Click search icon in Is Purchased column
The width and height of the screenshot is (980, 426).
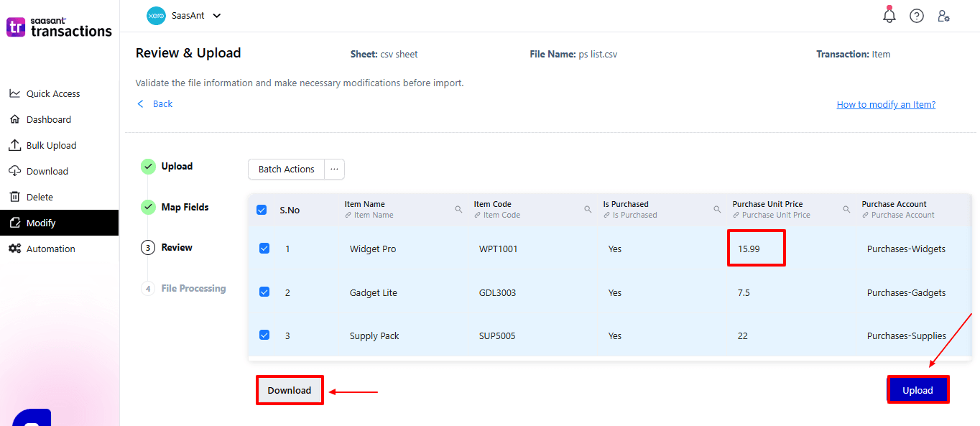click(717, 210)
